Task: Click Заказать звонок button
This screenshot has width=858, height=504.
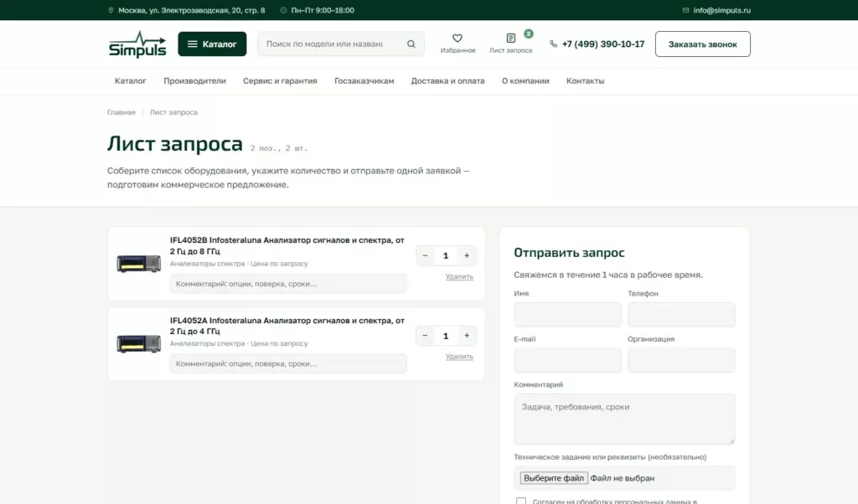Action: point(703,44)
